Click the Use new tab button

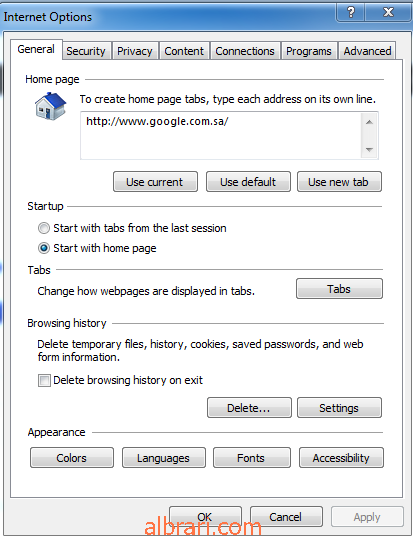pyautogui.click(x=339, y=182)
